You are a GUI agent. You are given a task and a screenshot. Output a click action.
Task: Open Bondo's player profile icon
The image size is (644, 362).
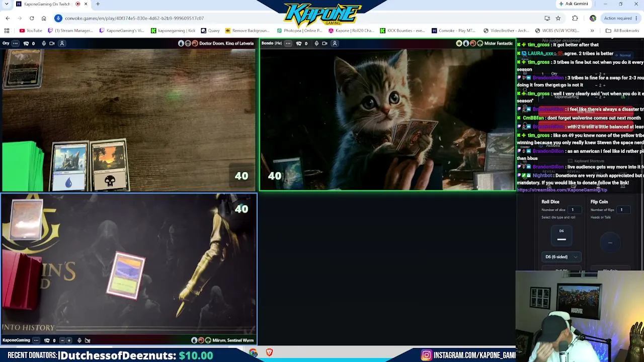point(335,43)
